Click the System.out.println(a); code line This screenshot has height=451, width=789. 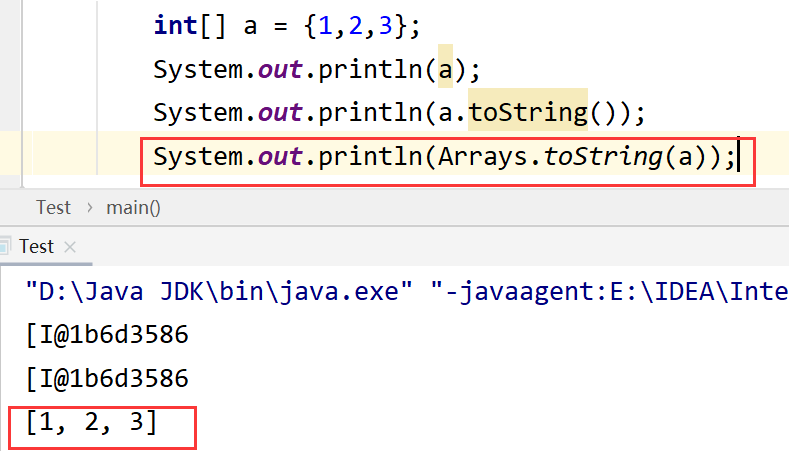317,69
